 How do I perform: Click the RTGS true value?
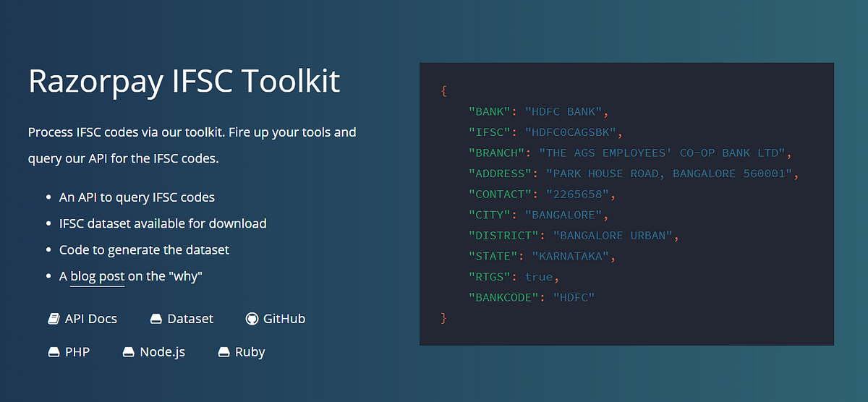(539, 277)
